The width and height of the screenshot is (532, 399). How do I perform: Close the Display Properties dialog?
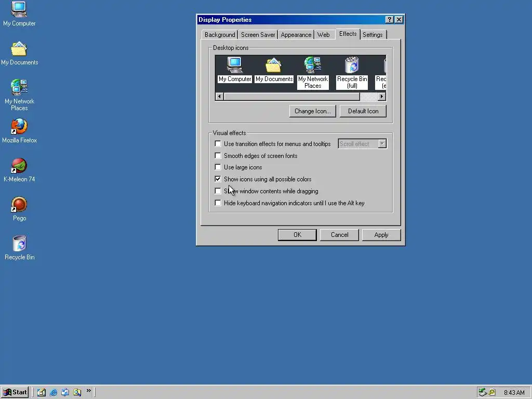pyautogui.click(x=399, y=20)
